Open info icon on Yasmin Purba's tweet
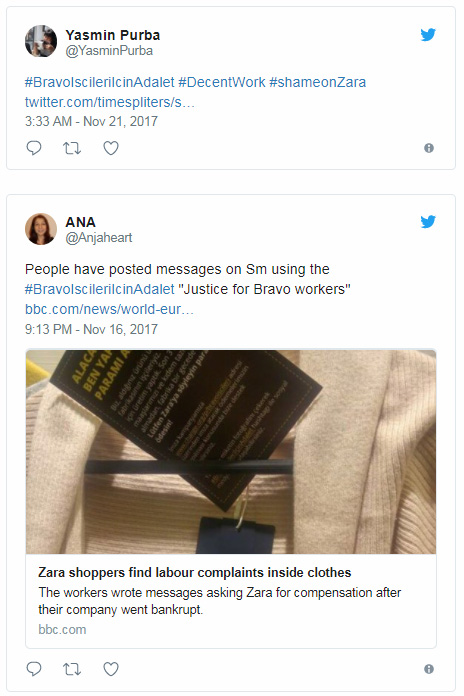The height and width of the screenshot is (696, 464). 428,148
